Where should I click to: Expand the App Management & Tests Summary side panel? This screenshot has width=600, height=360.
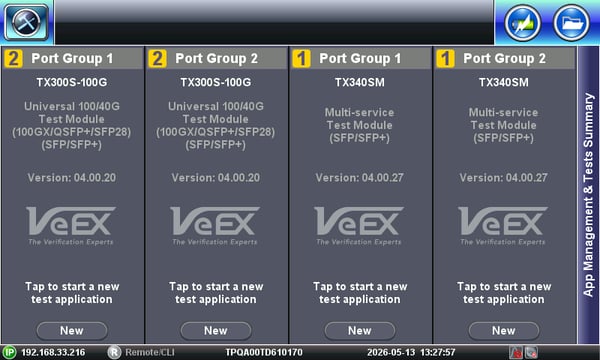click(x=588, y=195)
